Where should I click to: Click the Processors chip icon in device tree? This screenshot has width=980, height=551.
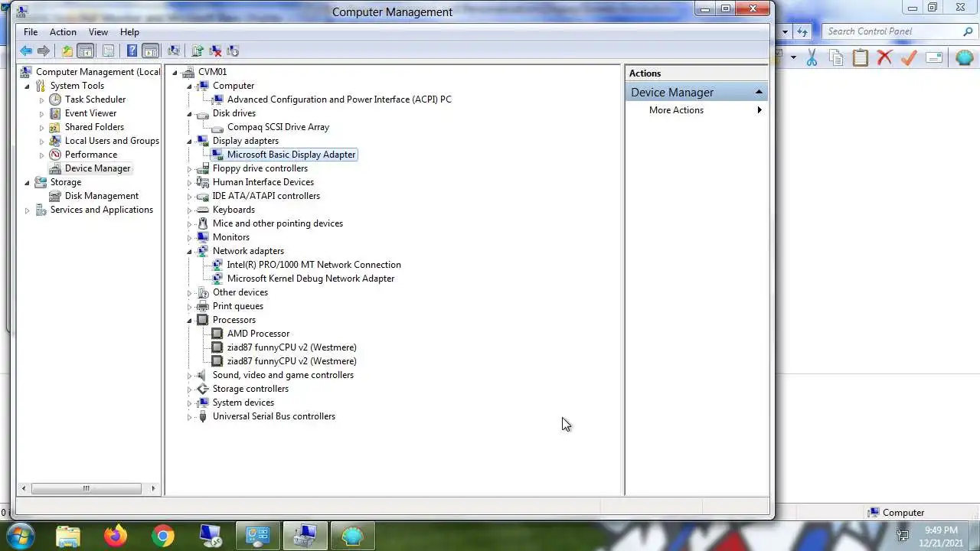pyautogui.click(x=202, y=320)
